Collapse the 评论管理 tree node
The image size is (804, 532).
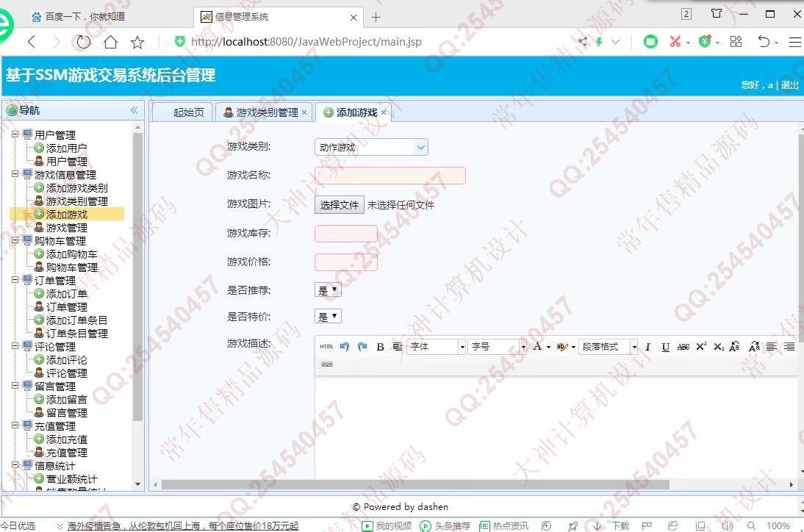(15, 347)
